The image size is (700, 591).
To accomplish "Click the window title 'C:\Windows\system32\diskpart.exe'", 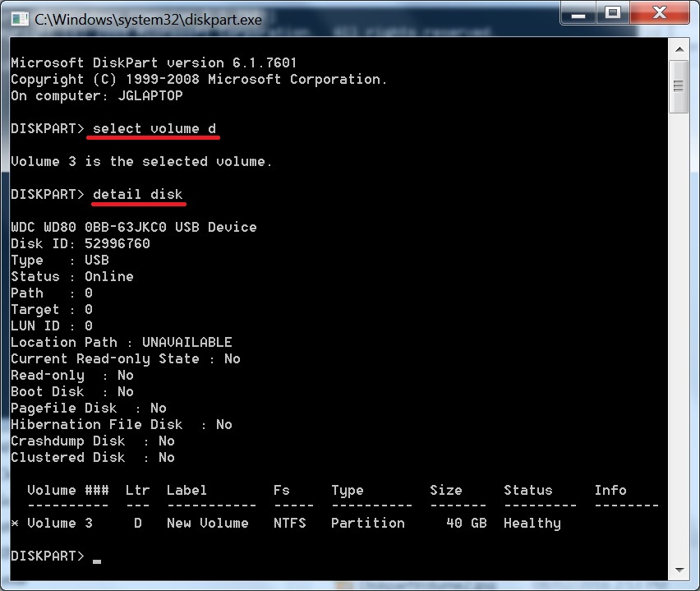I will pos(148,20).
